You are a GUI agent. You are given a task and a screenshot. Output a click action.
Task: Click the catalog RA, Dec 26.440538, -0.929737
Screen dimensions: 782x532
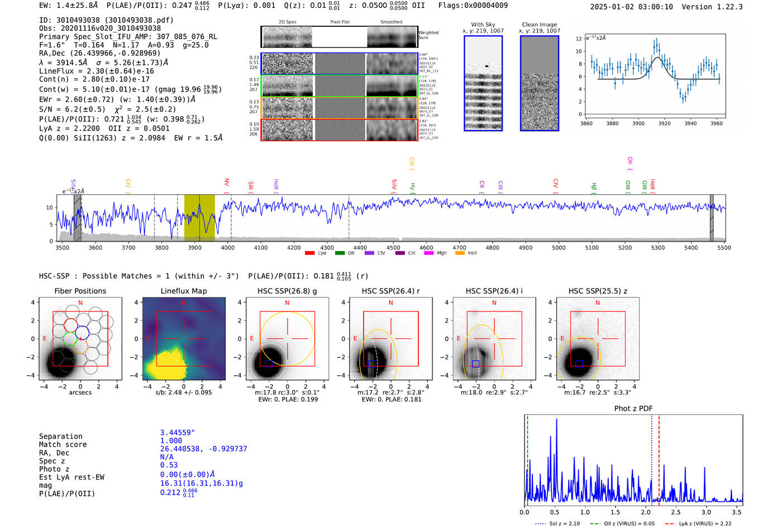203,449
